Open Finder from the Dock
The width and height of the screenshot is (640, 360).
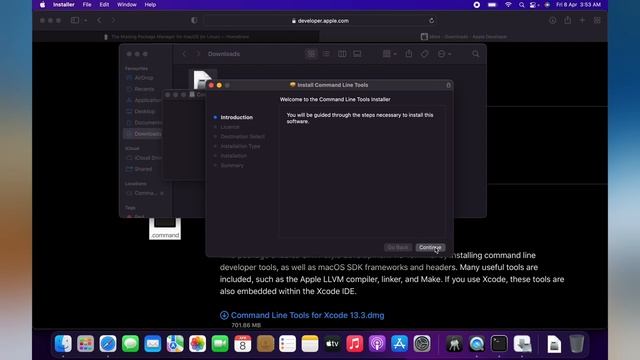point(63,344)
